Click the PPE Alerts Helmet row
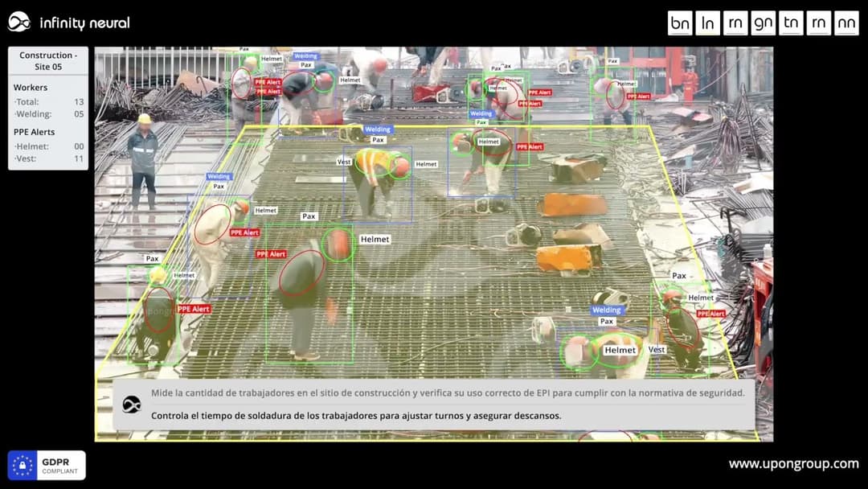Viewport: 868px width, 489px height. tap(49, 146)
